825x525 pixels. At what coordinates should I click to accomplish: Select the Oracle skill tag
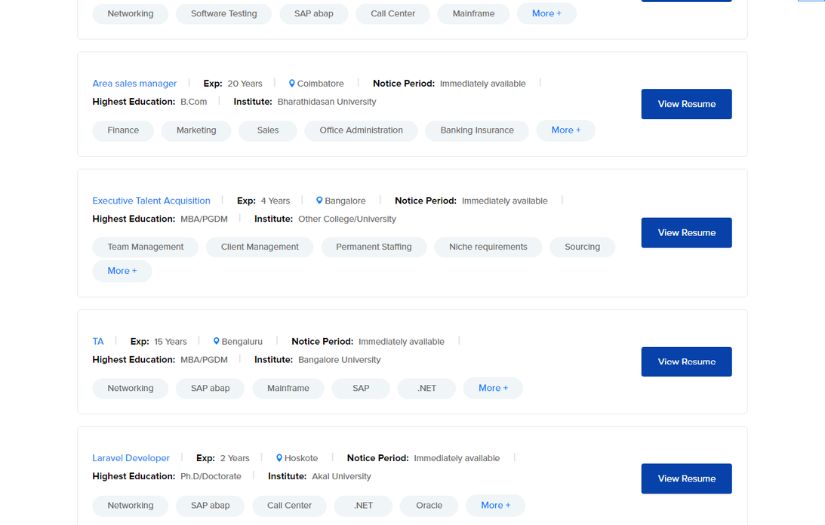(x=429, y=505)
